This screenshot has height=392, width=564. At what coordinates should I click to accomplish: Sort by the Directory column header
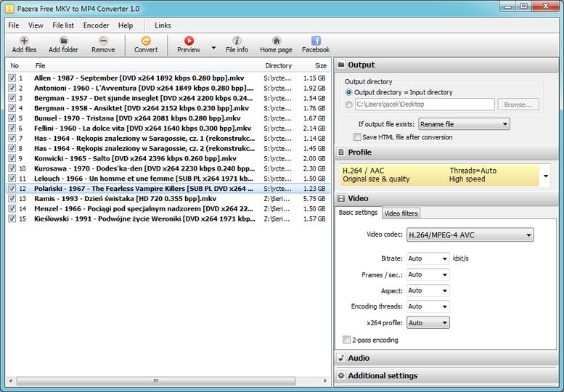(x=279, y=65)
